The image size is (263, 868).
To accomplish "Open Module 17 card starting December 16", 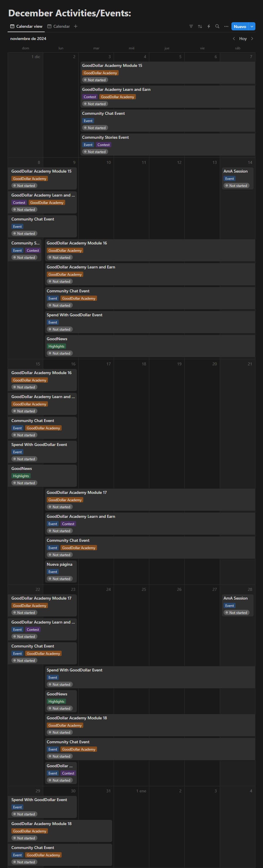I will pyautogui.click(x=150, y=499).
